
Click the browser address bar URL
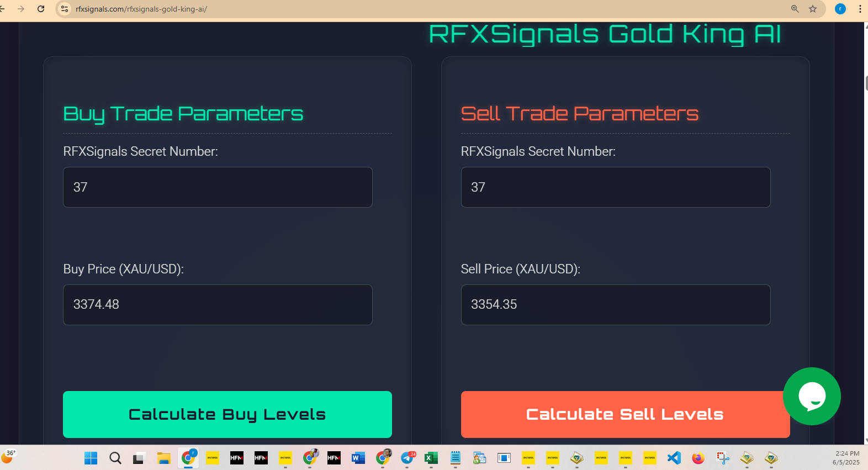point(141,9)
